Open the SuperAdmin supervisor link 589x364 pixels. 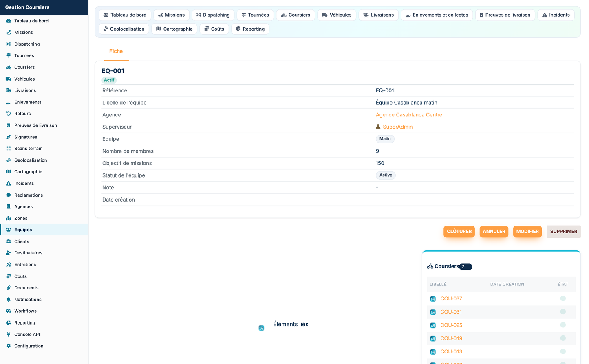click(x=397, y=127)
